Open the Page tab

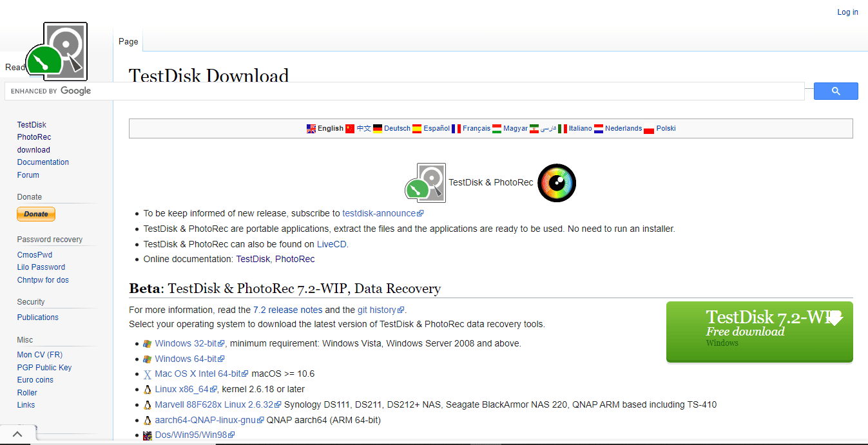[x=128, y=41]
